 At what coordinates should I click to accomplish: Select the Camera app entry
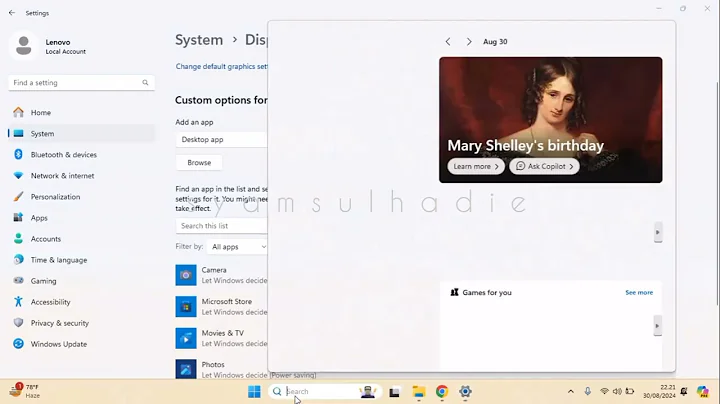221,275
